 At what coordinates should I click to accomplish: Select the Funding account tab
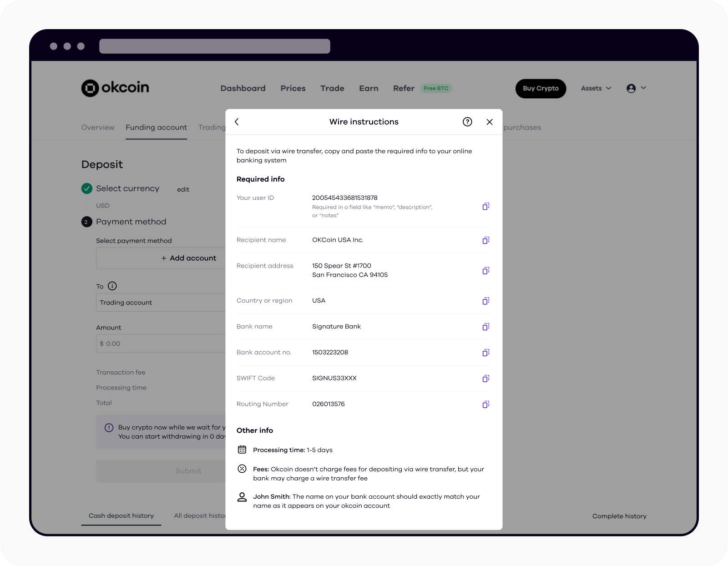pos(156,127)
